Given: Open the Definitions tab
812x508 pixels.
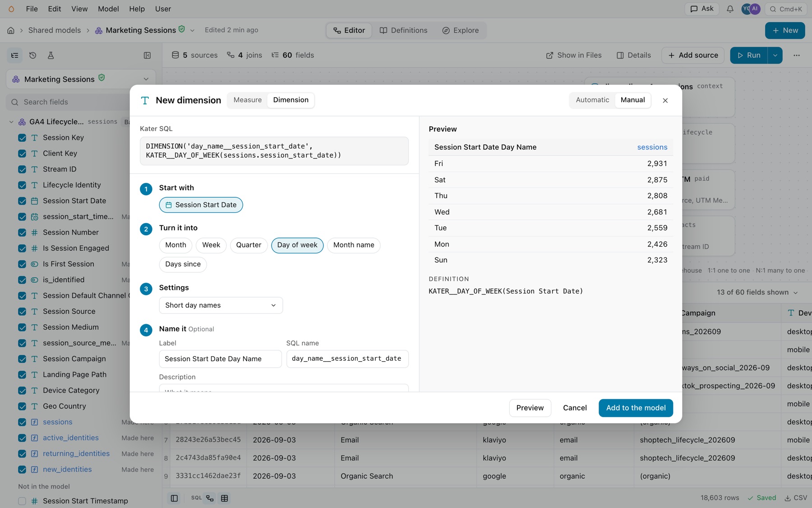Looking at the screenshot, I should 403,30.
